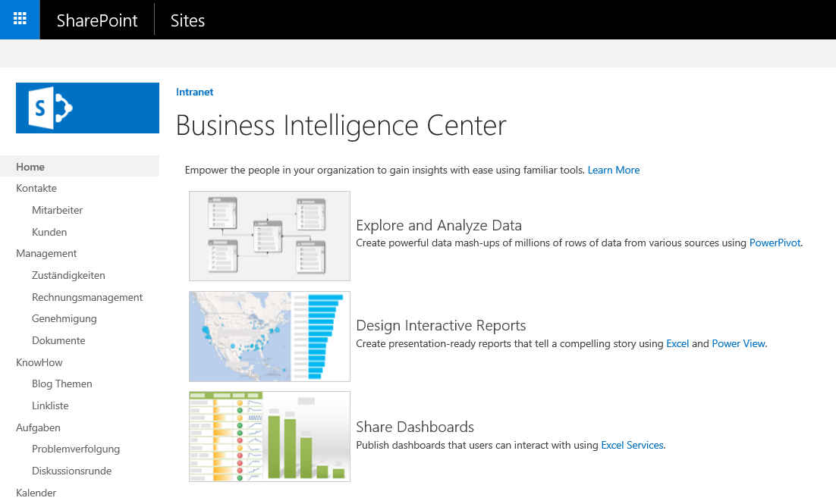Open Mitarbeiter under Kontakte

(x=57, y=210)
